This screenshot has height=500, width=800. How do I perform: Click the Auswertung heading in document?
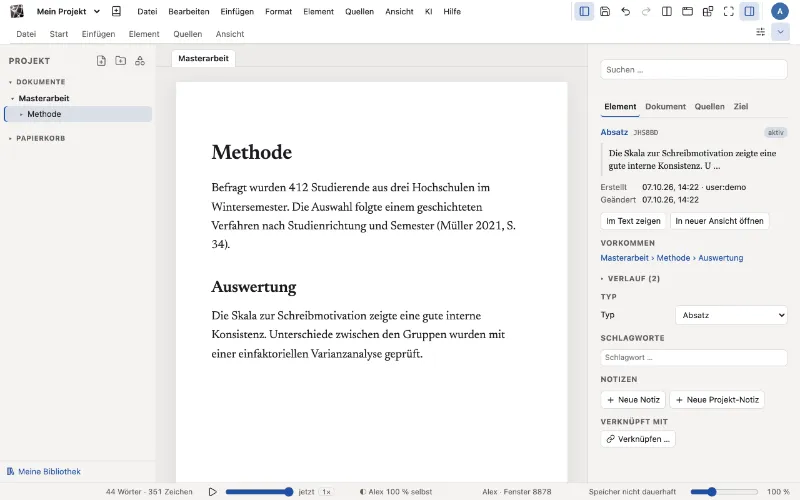click(x=254, y=287)
